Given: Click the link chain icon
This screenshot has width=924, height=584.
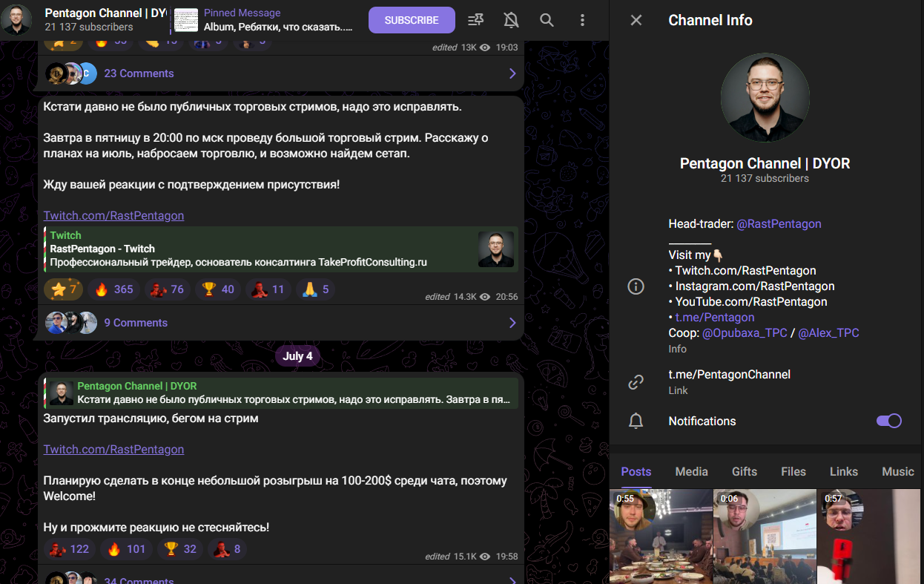Looking at the screenshot, I should pos(636,382).
